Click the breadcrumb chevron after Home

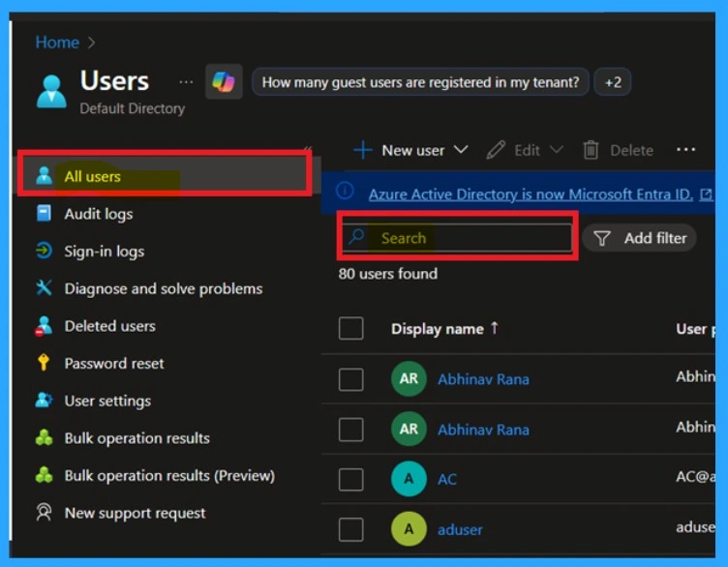click(x=91, y=43)
